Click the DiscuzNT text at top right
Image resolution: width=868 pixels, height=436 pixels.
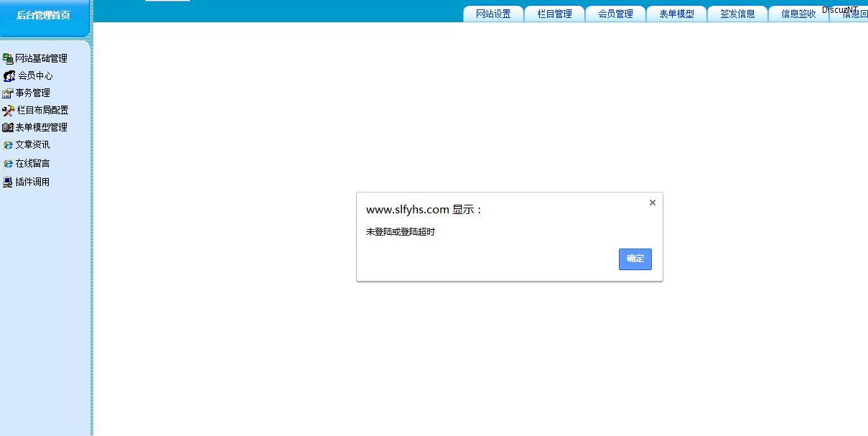tap(839, 9)
